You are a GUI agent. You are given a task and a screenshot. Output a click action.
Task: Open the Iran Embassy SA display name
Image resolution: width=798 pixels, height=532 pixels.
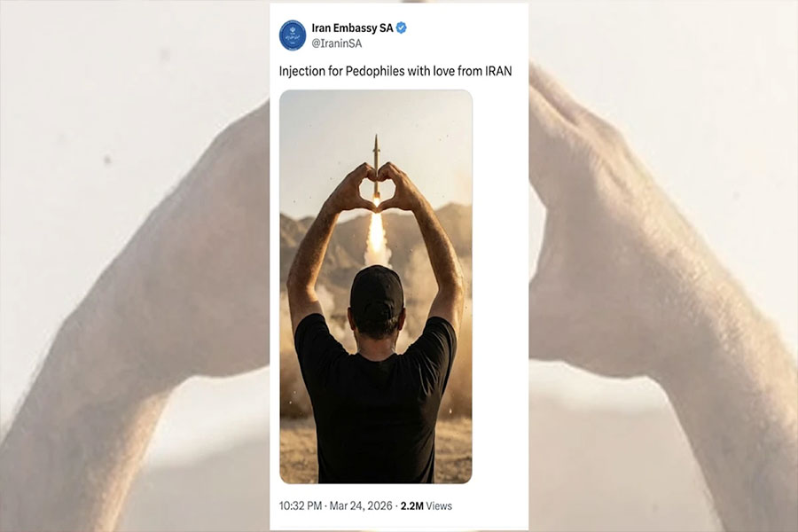[x=352, y=28]
